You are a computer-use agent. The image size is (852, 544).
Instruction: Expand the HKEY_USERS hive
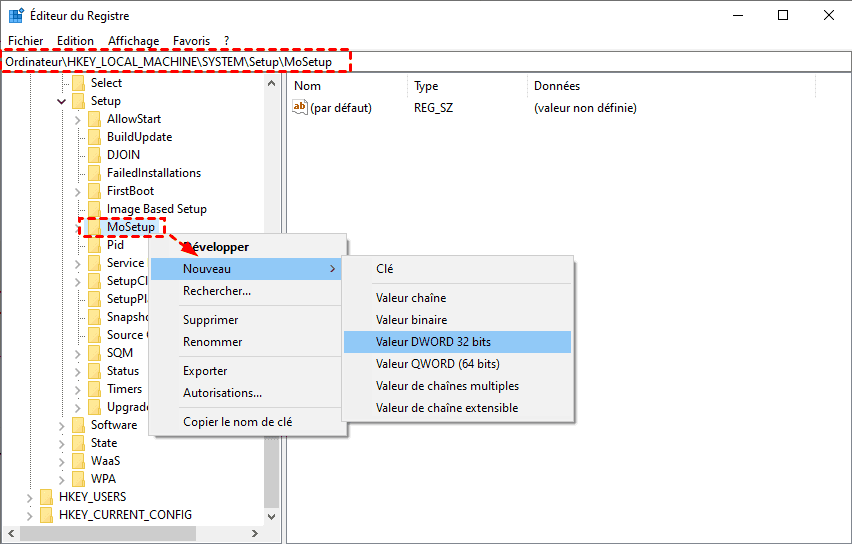pos(29,498)
